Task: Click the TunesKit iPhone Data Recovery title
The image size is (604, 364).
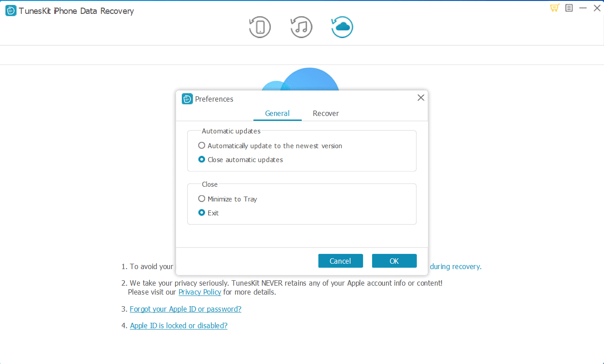Action: tap(76, 11)
